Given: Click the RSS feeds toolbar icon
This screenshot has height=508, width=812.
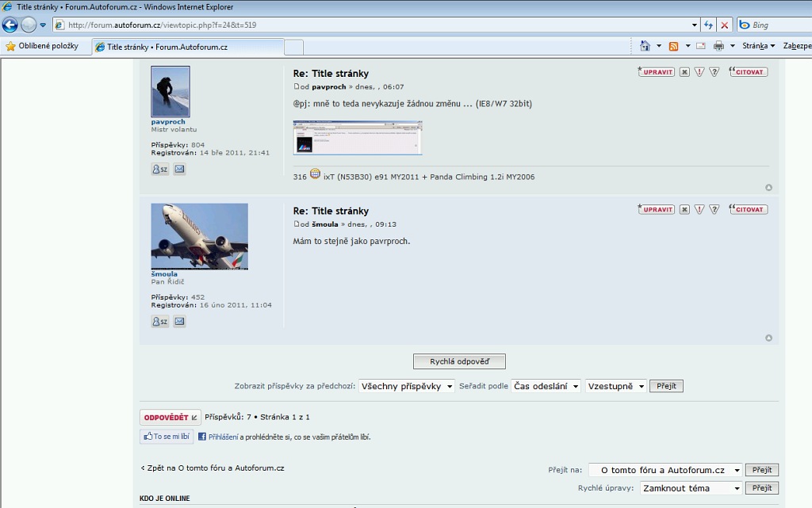Looking at the screenshot, I should pos(673,46).
